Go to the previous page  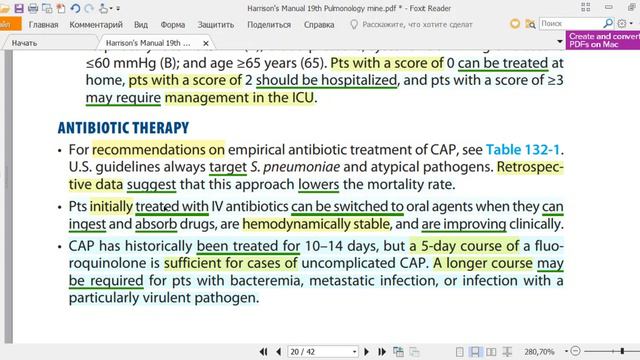279,351
